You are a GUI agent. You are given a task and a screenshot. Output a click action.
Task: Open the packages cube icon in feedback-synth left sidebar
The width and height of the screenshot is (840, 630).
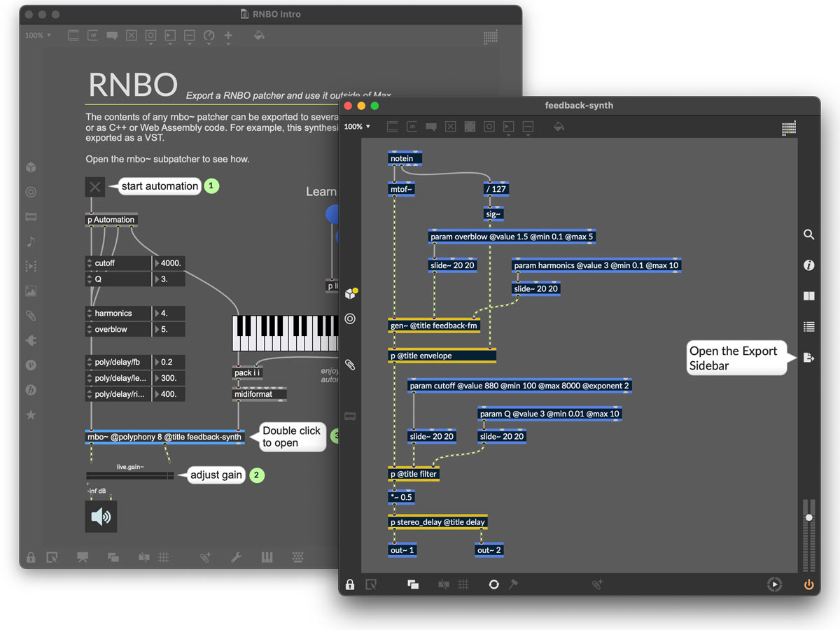(351, 294)
